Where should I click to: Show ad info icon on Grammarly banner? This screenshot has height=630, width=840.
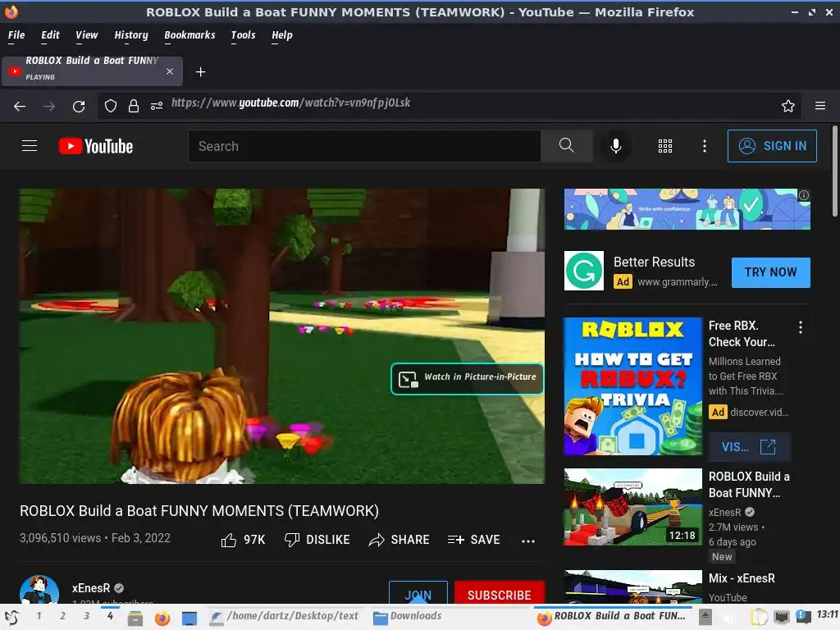coord(804,195)
